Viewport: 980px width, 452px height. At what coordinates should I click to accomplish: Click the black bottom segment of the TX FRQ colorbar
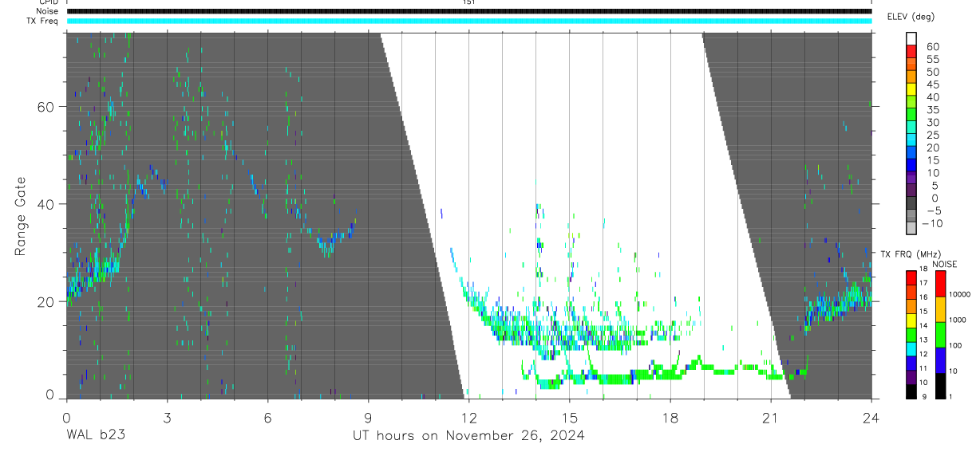coord(911,391)
